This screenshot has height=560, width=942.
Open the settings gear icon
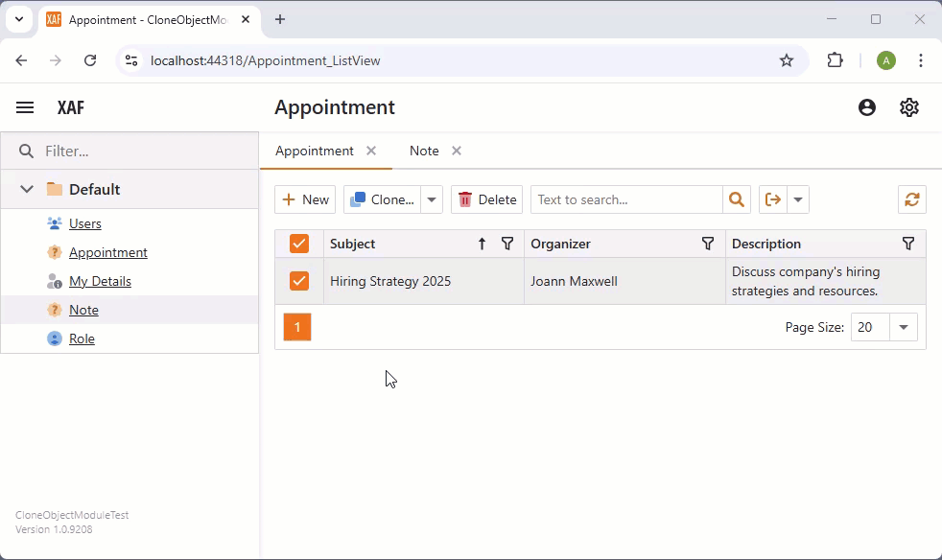click(x=908, y=107)
